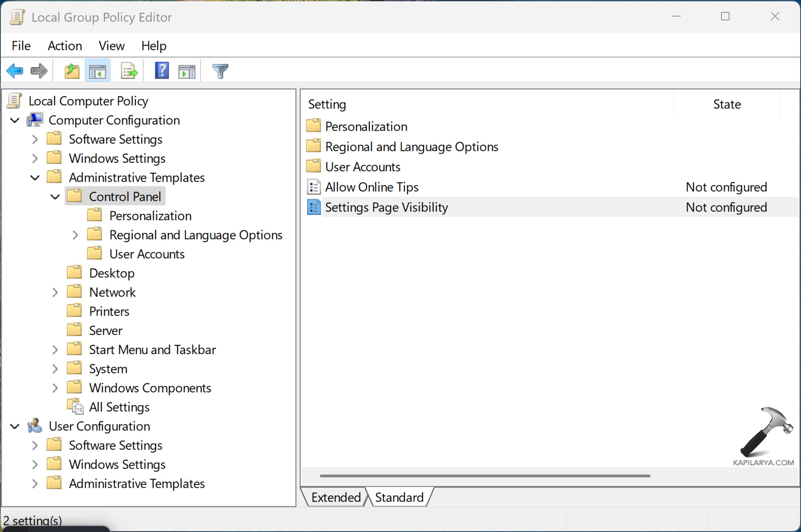Click the Forward arrow toolbar icon

pyautogui.click(x=39, y=71)
